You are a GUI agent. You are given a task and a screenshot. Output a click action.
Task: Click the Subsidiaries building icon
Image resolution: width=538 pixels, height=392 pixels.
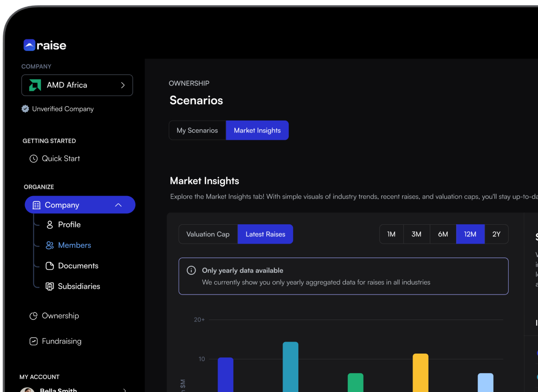[x=50, y=286]
